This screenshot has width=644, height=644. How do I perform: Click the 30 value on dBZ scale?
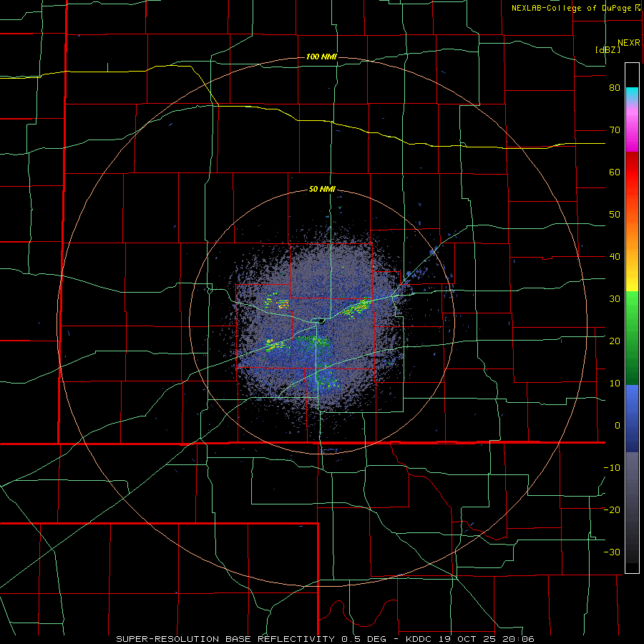point(615,299)
